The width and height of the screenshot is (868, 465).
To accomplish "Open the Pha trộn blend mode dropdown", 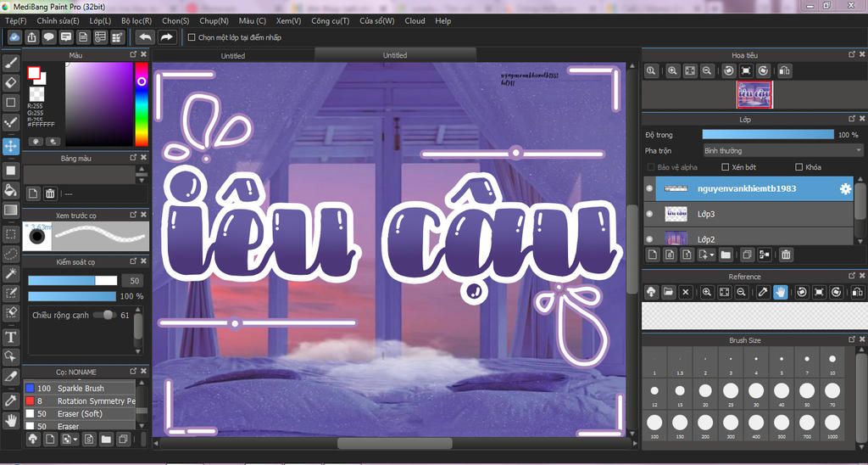I will click(782, 150).
